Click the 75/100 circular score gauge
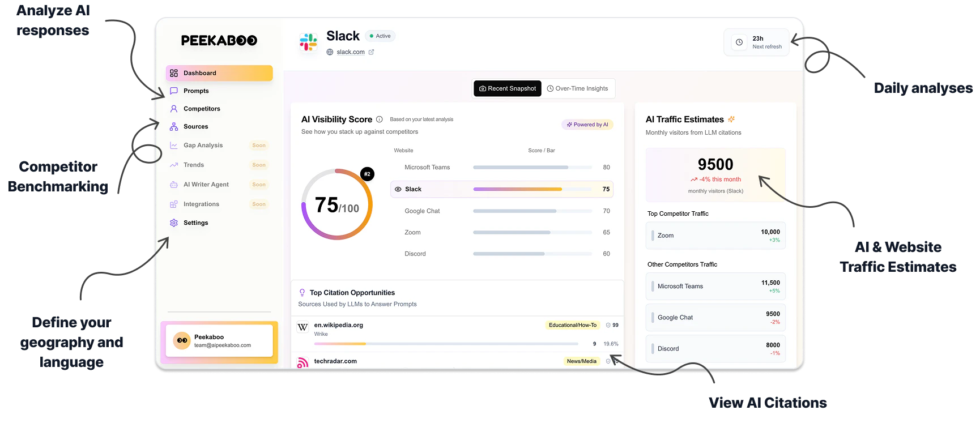 (337, 204)
